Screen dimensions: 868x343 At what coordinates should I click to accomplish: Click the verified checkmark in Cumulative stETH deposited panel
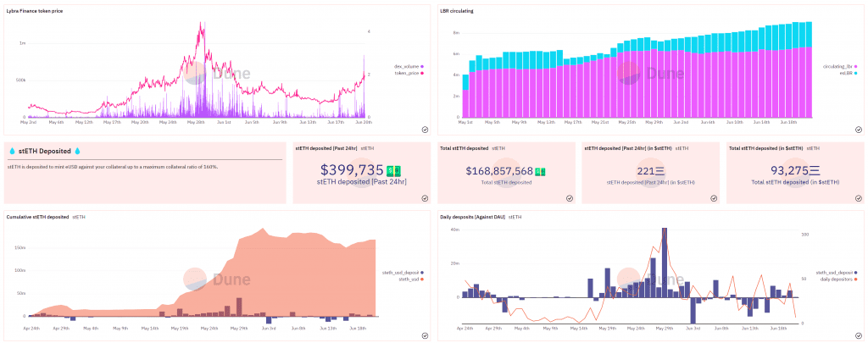pyautogui.click(x=425, y=335)
